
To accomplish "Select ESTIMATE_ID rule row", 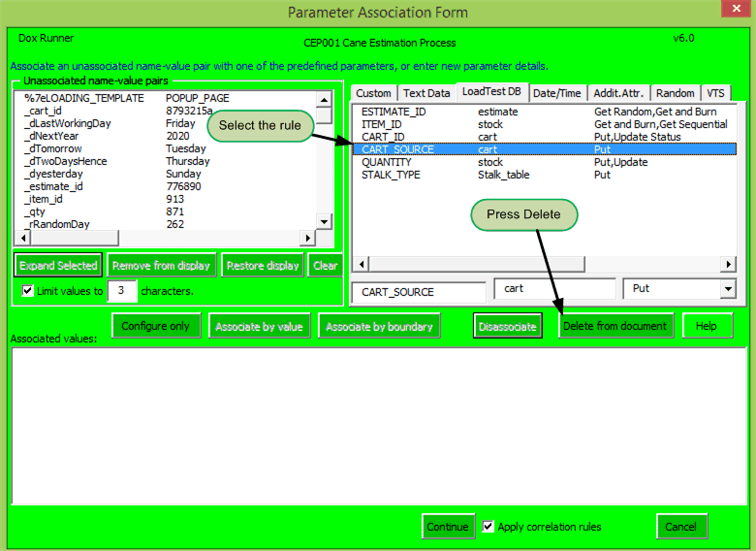I will 545,112.
